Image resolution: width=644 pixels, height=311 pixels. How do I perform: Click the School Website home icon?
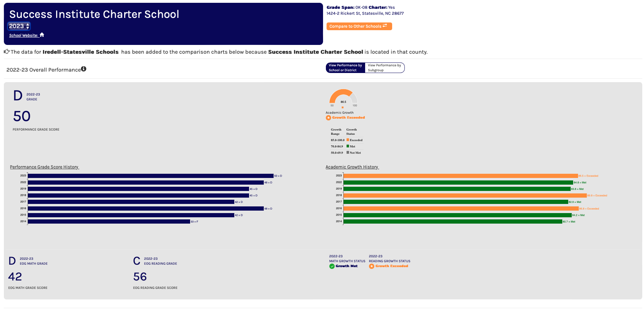click(42, 35)
